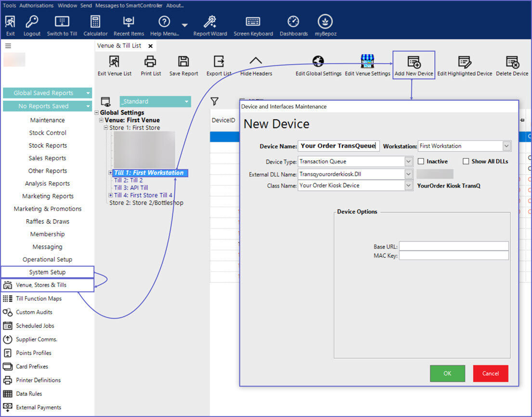The image size is (532, 417).
Task: Click the green OK button
Action: 447,373
